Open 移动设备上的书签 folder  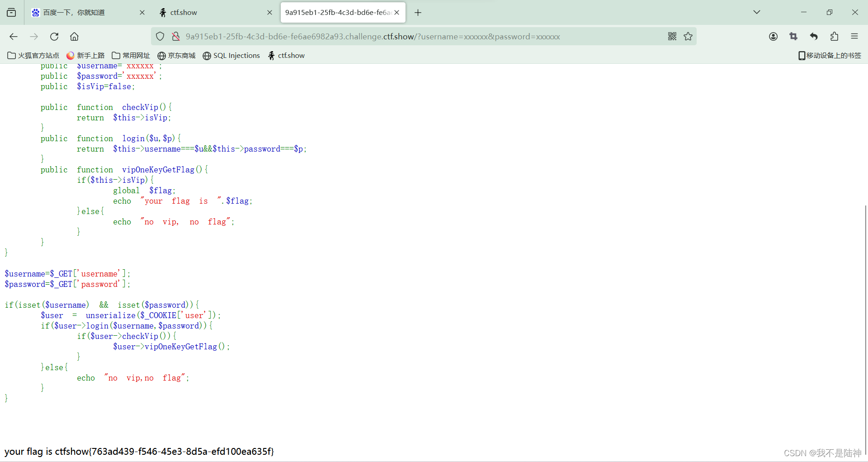click(x=830, y=55)
